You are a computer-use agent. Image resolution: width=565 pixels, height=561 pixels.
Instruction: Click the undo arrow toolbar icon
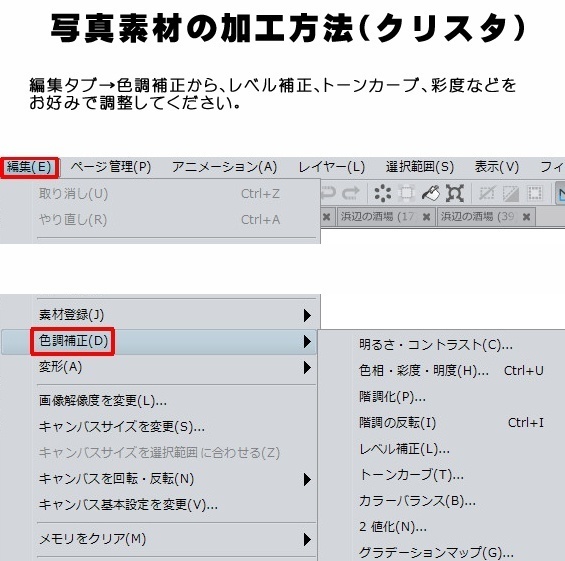tap(329, 193)
